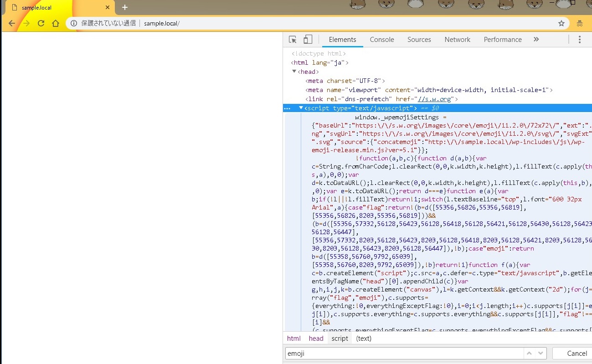The height and width of the screenshot is (364, 592).
Task: Follow the //s.w.org dns-prefetch link
Action: pyautogui.click(x=434, y=99)
